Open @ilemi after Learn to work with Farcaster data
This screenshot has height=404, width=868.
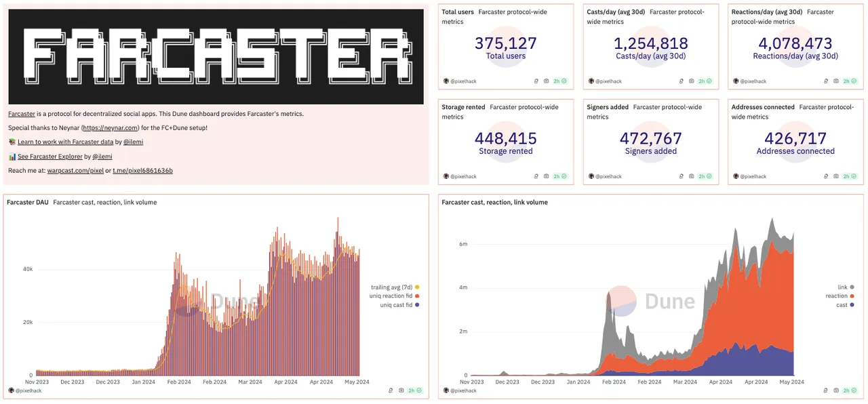pyautogui.click(x=133, y=142)
